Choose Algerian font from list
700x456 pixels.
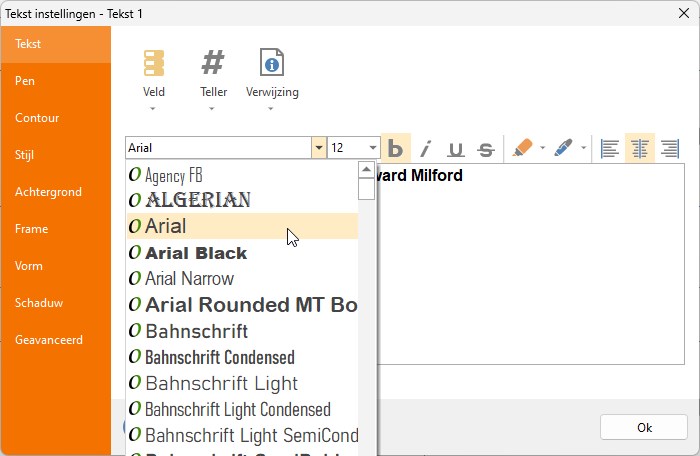tap(242, 200)
